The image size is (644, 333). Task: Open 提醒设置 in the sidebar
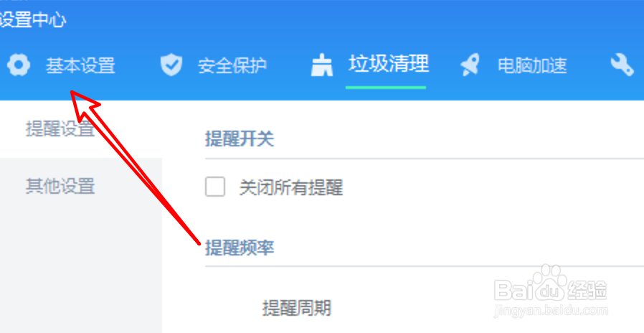click(x=60, y=128)
